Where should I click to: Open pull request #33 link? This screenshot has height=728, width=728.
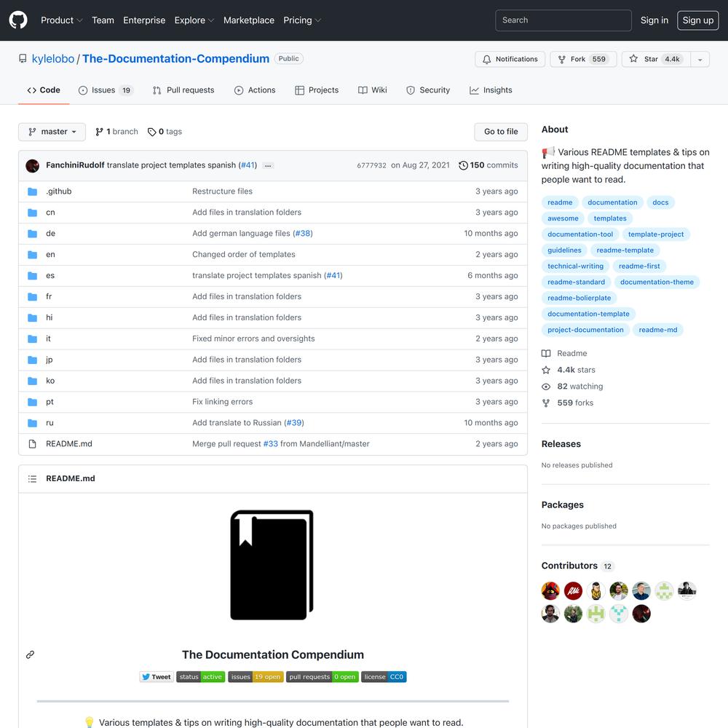tap(270, 444)
